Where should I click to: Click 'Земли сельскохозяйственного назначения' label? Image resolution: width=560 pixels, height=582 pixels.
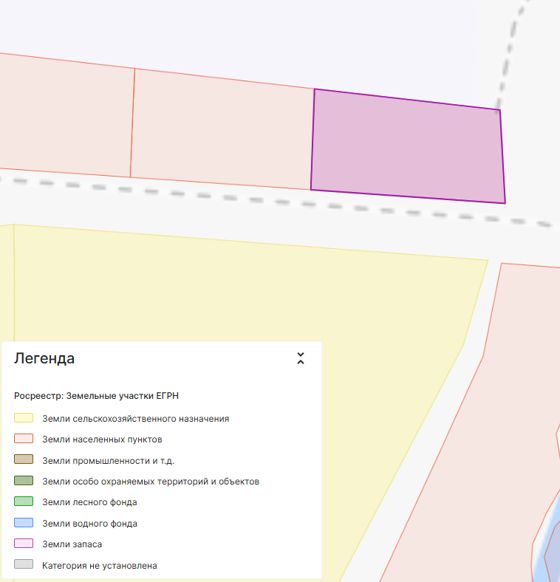(x=135, y=419)
